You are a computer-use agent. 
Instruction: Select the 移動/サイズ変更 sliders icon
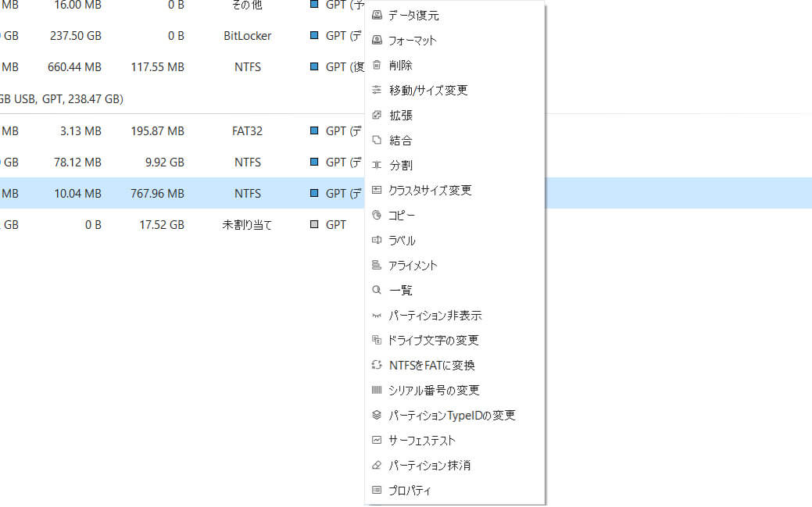pyautogui.click(x=377, y=90)
